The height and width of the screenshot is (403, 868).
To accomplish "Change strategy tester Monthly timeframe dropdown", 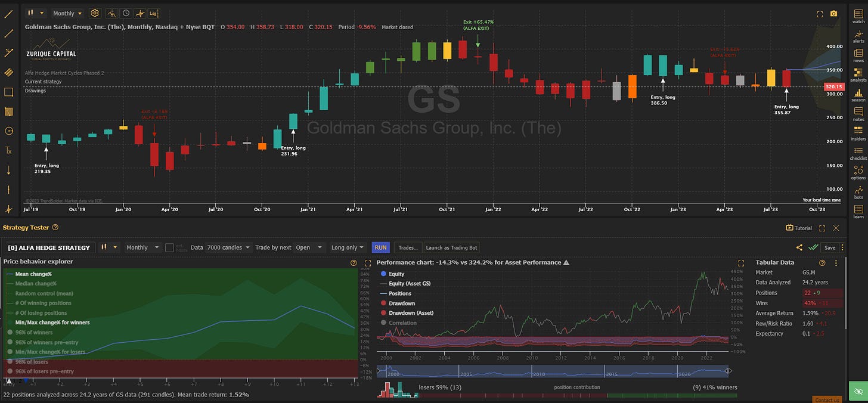I will click(x=142, y=247).
